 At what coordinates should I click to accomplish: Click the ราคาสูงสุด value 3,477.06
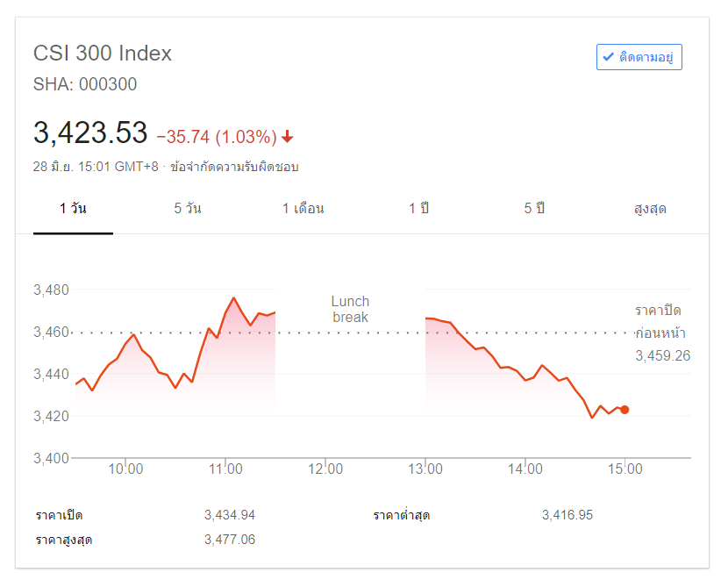tap(230, 540)
